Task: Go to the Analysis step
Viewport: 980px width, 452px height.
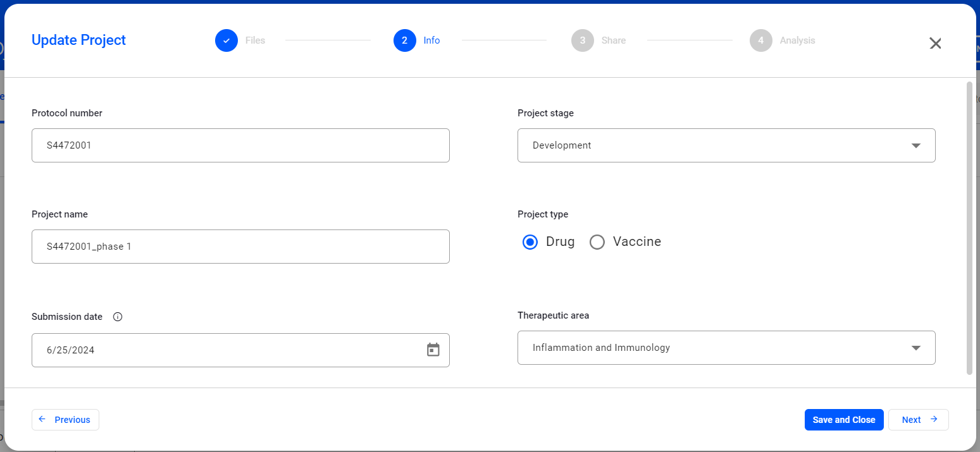Action: (783, 40)
